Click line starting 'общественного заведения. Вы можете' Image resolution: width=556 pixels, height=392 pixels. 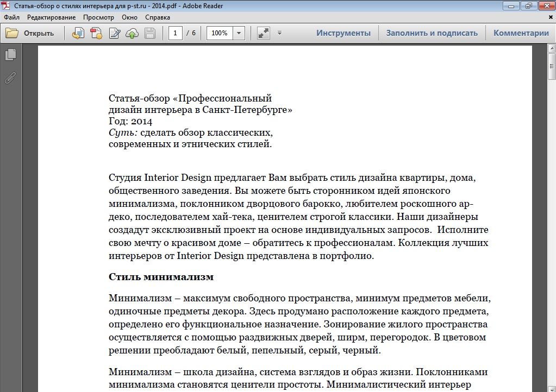pyautogui.click(x=279, y=191)
